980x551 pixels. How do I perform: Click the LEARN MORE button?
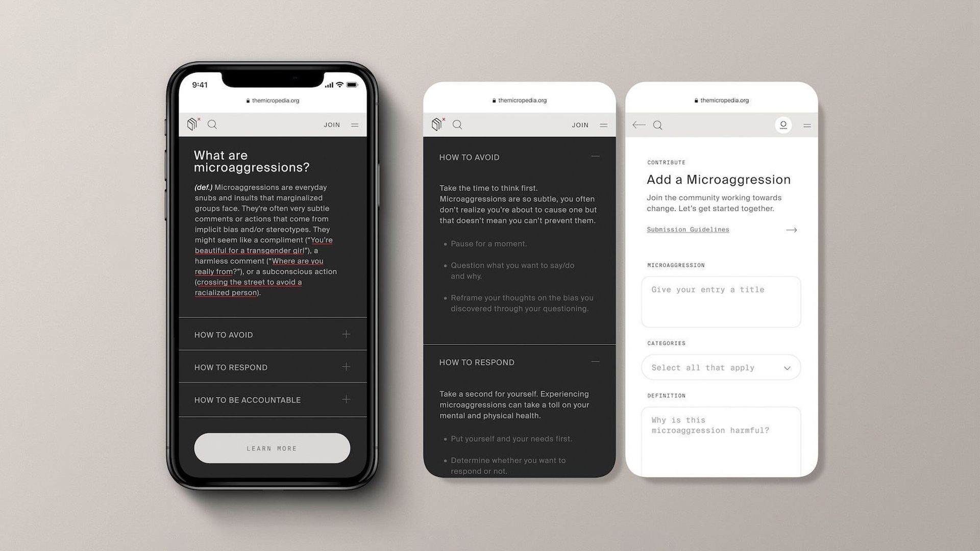(x=272, y=448)
